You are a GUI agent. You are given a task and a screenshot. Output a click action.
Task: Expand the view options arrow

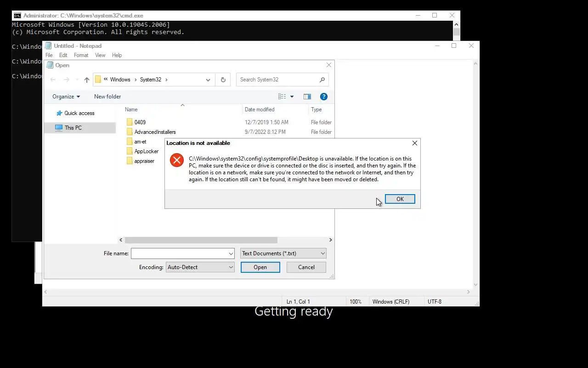pyautogui.click(x=292, y=97)
